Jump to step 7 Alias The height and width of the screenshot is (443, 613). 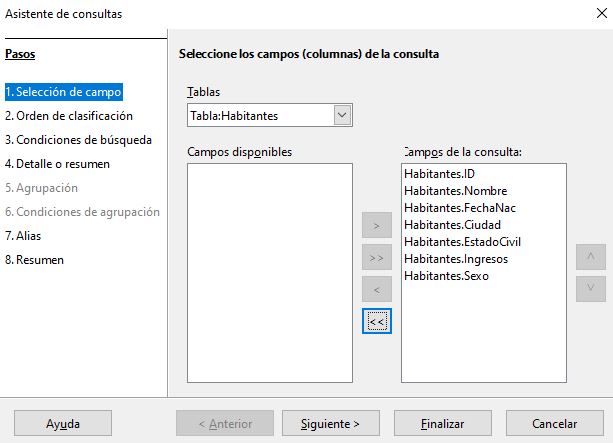[x=23, y=236]
